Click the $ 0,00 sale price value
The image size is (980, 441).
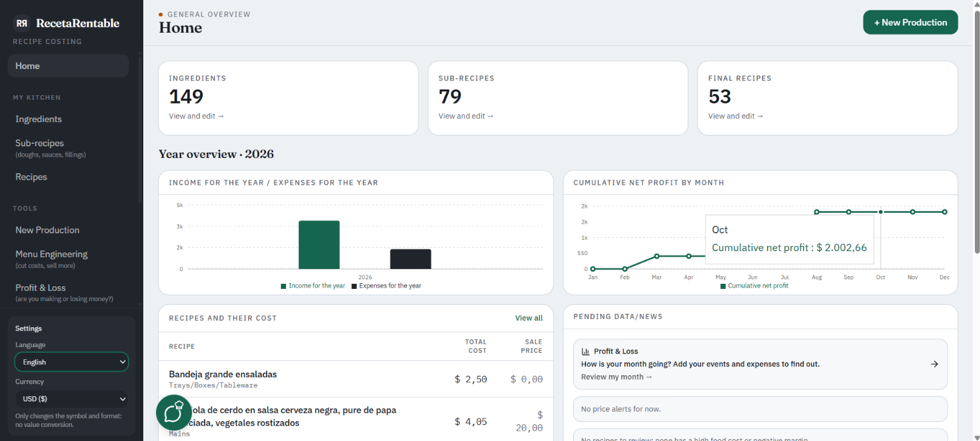(x=526, y=380)
